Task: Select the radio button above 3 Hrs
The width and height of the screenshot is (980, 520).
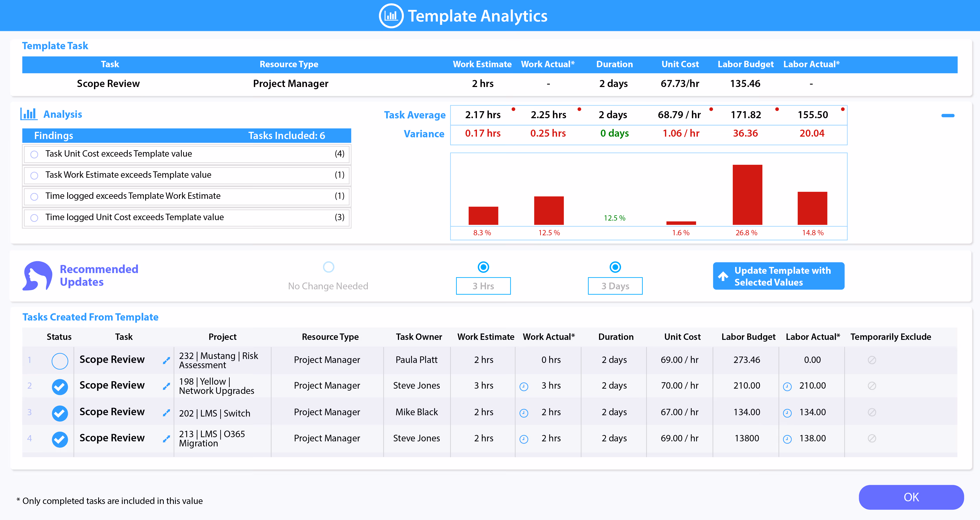Action: 483,267
